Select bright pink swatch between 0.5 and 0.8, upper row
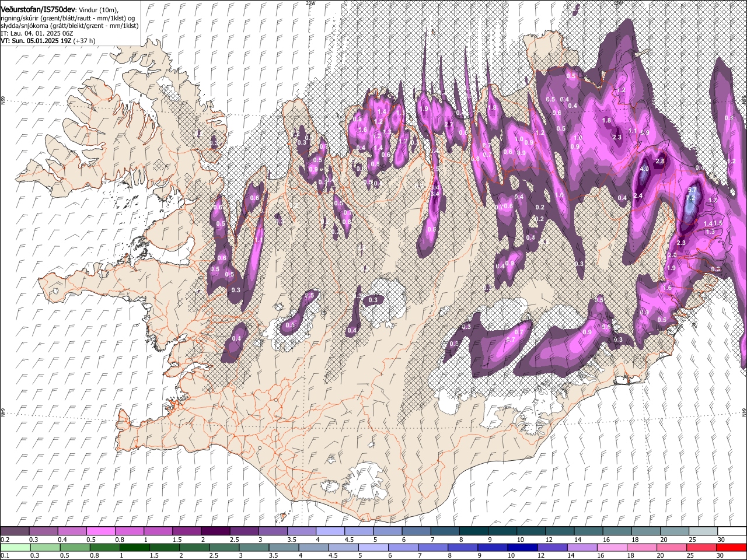Viewport: 747px width, 560px height. [x=101, y=531]
